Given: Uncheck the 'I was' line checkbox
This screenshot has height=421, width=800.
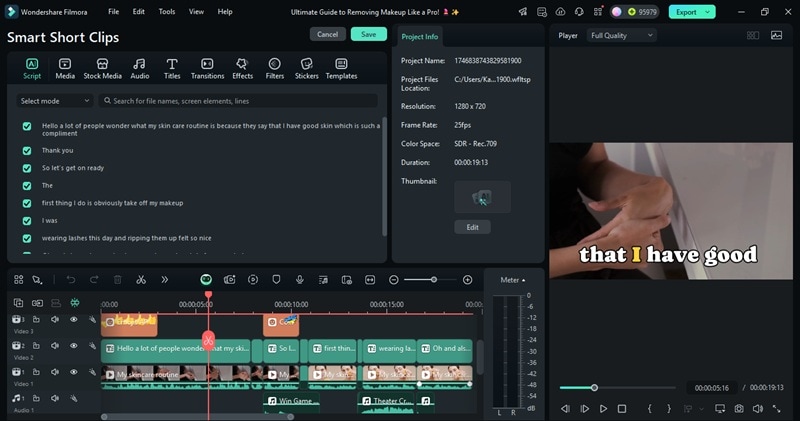Looking at the screenshot, I should click(27, 221).
